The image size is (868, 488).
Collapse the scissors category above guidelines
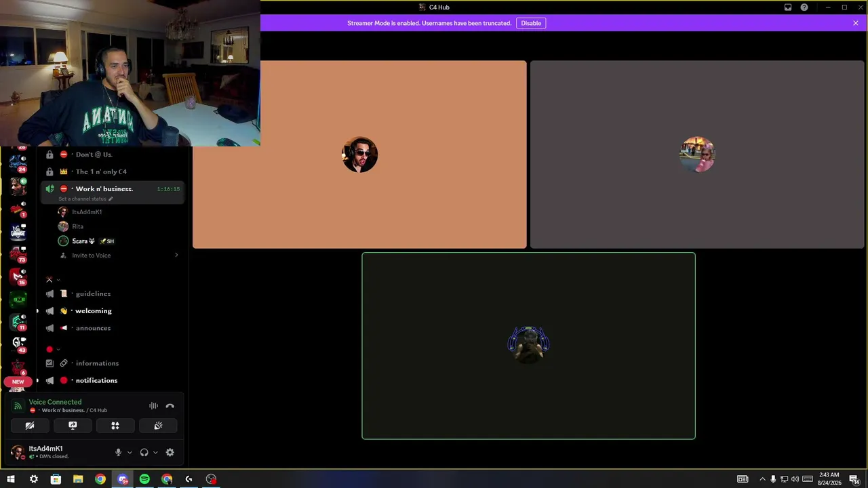(53, 279)
